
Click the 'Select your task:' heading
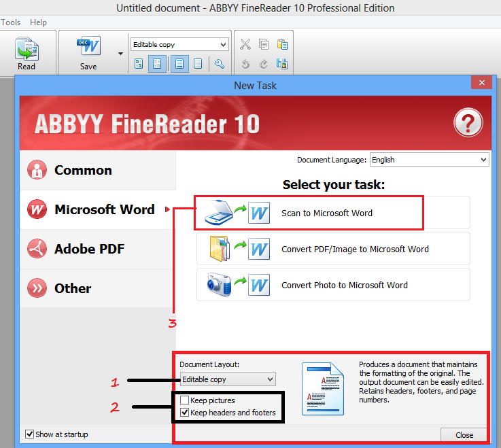pos(334,185)
